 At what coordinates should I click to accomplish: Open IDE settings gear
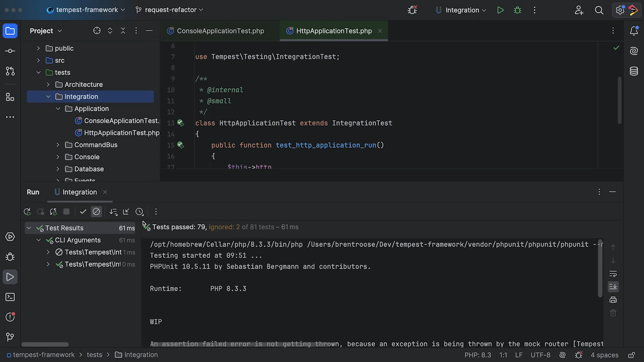[620, 10]
